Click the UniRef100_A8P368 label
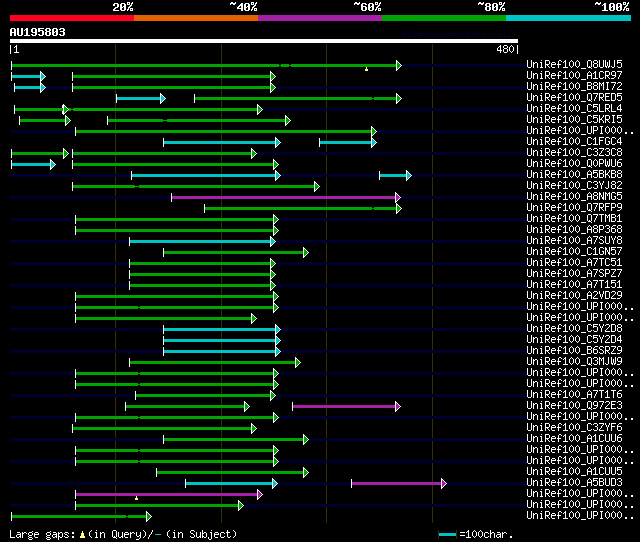 click(574, 229)
